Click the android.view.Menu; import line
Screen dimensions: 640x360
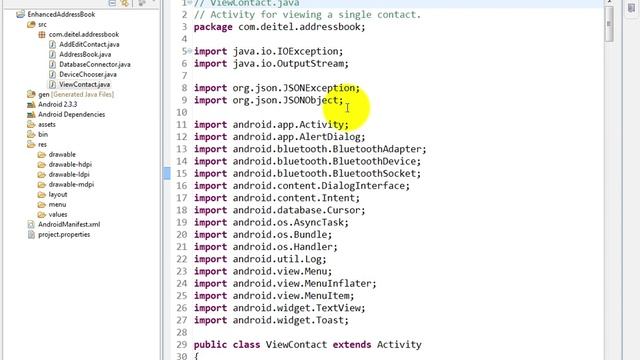coord(263,272)
